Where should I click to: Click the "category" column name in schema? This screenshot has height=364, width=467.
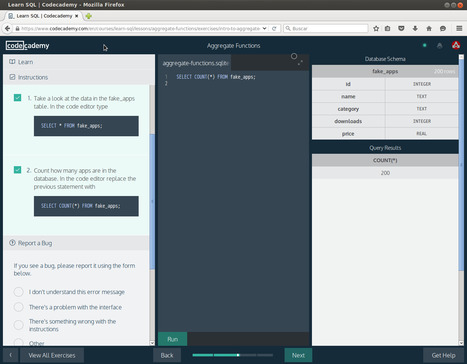(348, 109)
